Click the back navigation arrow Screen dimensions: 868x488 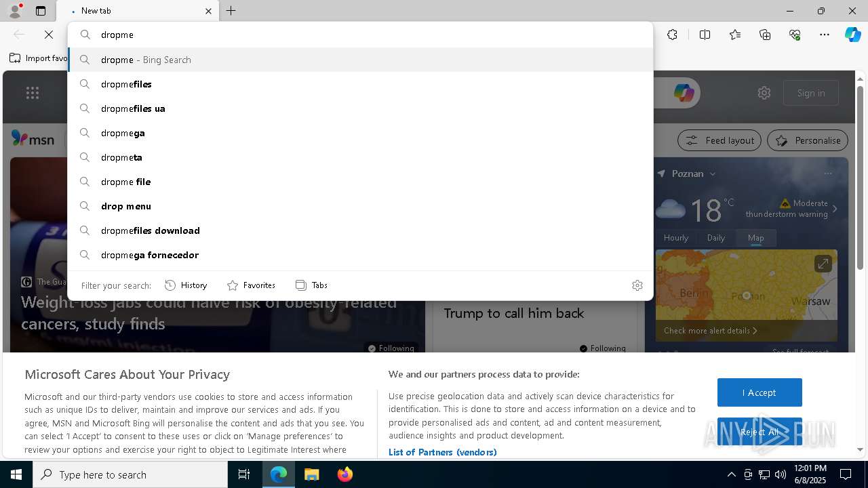click(19, 35)
